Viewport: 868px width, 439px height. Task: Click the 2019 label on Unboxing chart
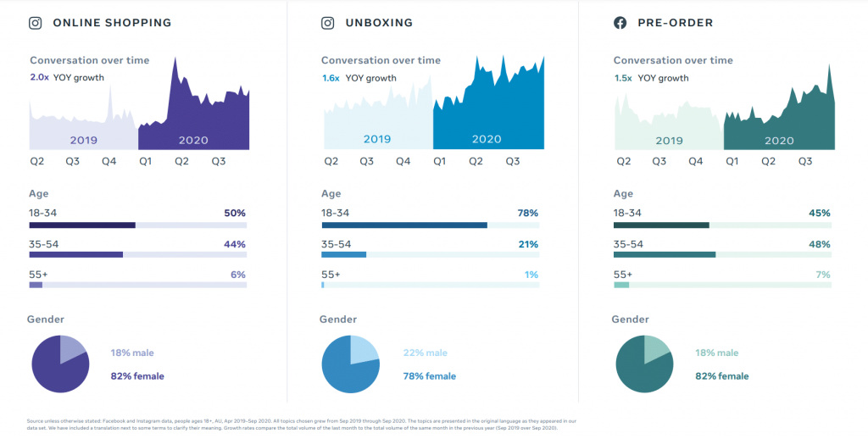377,139
